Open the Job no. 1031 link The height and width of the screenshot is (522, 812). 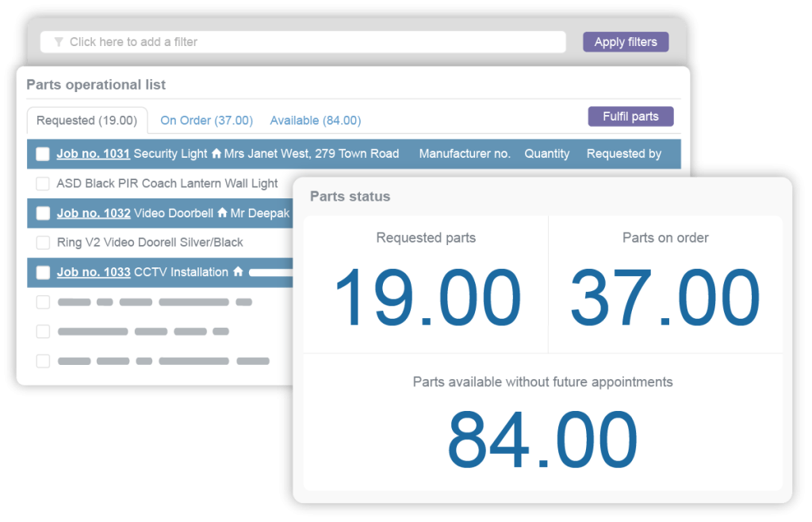(x=93, y=154)
